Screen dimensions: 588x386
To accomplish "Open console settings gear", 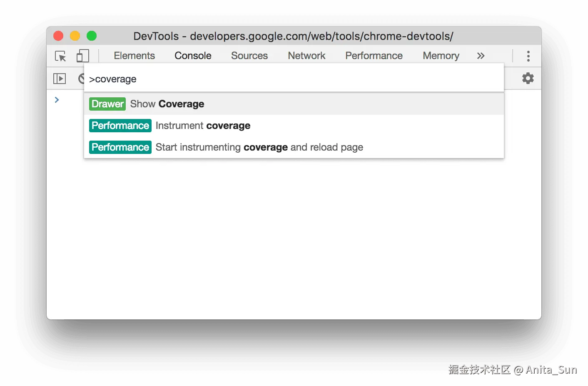I will point(528,78).
